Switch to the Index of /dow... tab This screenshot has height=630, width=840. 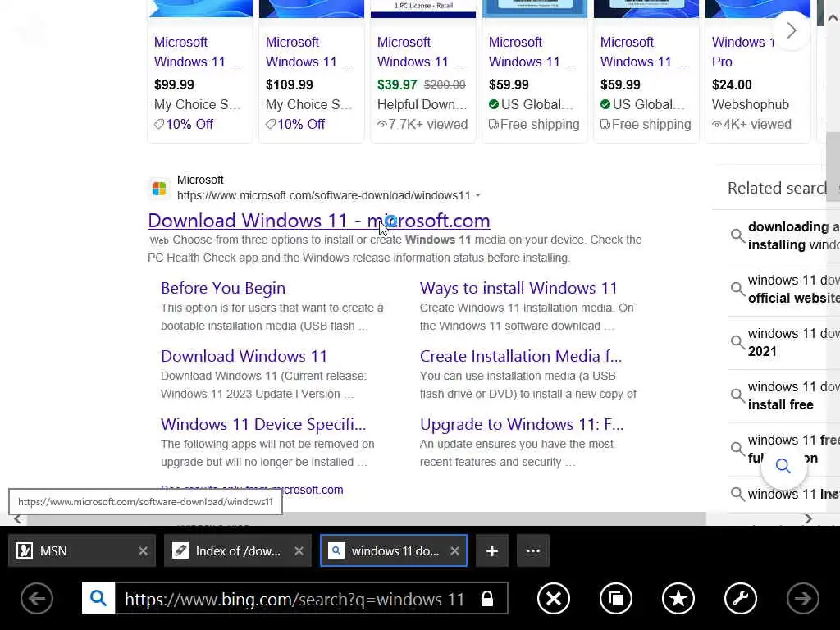pos(237,550)
